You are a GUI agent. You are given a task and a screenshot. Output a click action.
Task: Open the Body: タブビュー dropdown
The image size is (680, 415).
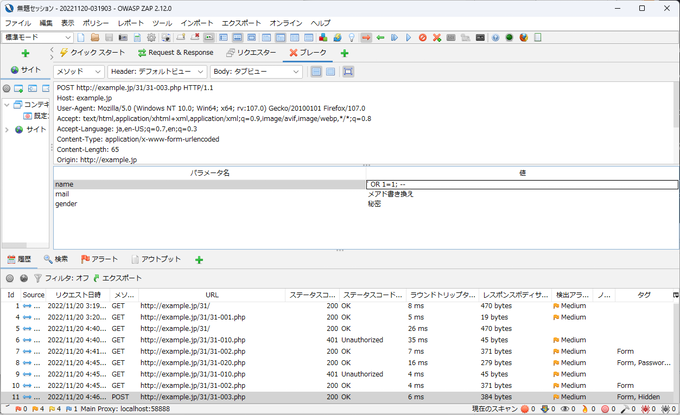click(x=256, y=72)
